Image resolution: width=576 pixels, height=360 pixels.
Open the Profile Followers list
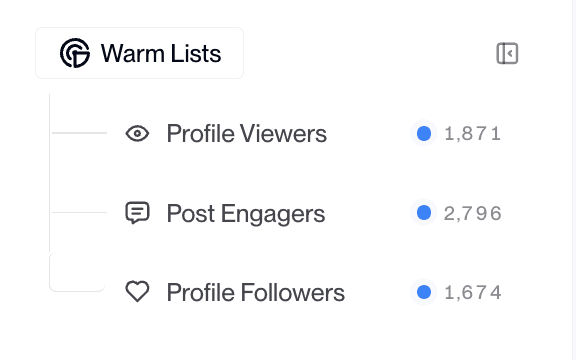point(313,292)
